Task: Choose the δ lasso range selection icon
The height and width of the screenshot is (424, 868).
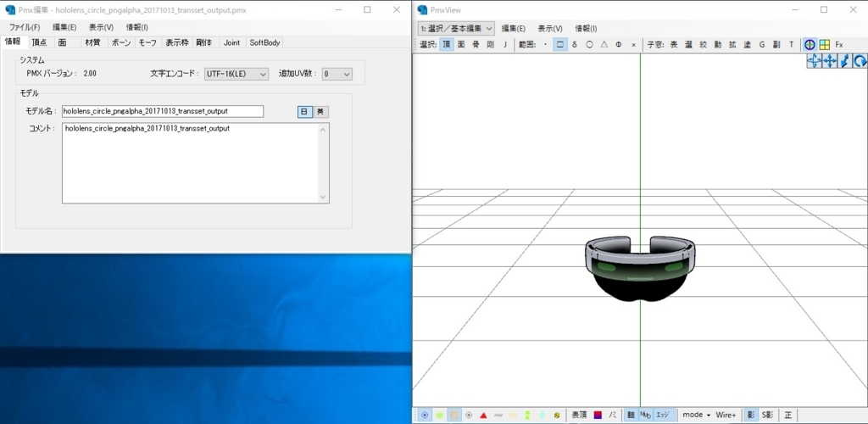Action: tap(575, 45)
